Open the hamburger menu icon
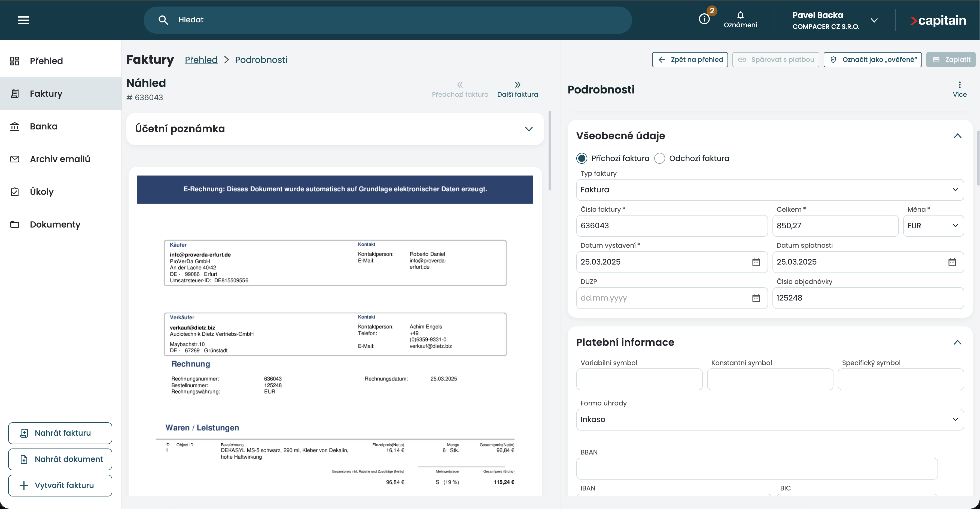This screenshot has height=509, width=980. [23, 20]
